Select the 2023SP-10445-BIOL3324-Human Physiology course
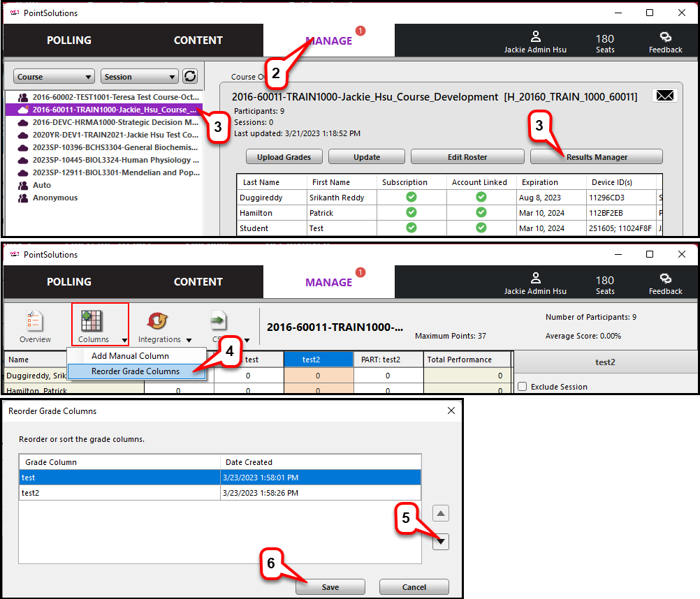Viewport: 700px width, 599px height. click(x=104, y=160)
